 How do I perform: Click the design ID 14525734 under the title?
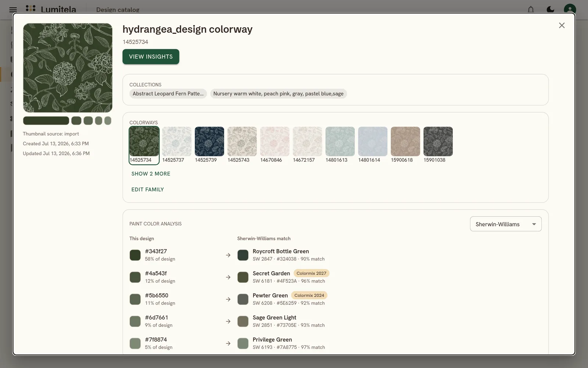pos(135,42)
